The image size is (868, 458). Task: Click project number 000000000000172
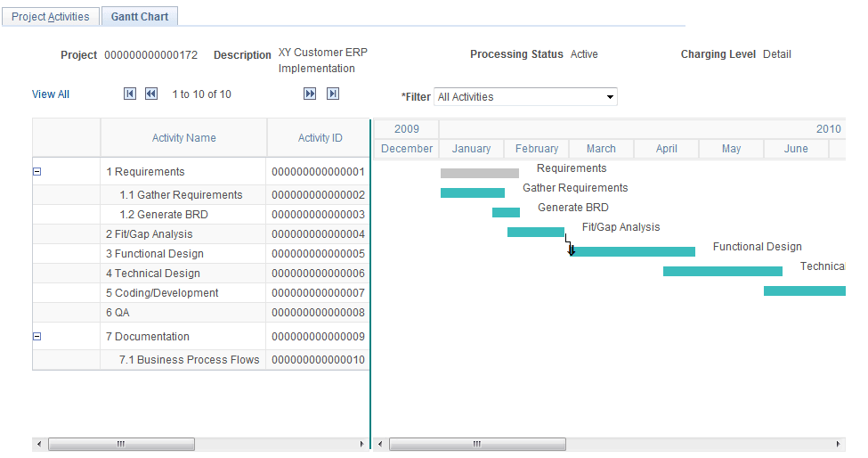click(150, 55)
